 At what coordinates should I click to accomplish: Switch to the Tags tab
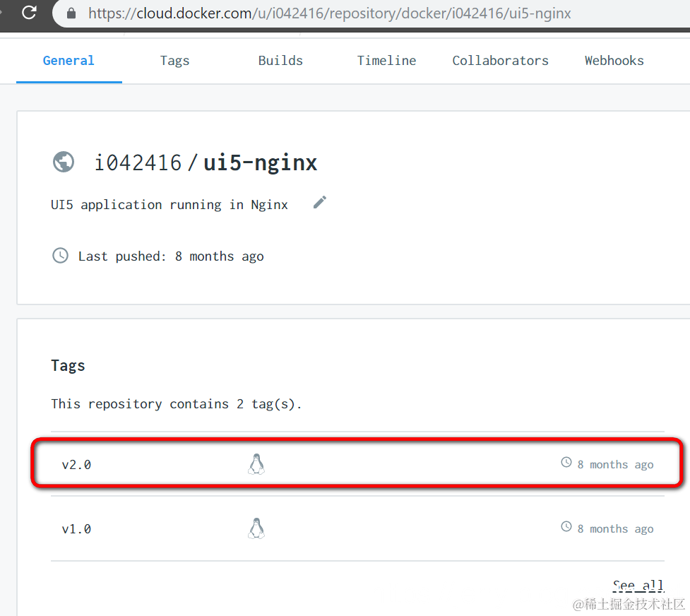(x=174, y=60)
